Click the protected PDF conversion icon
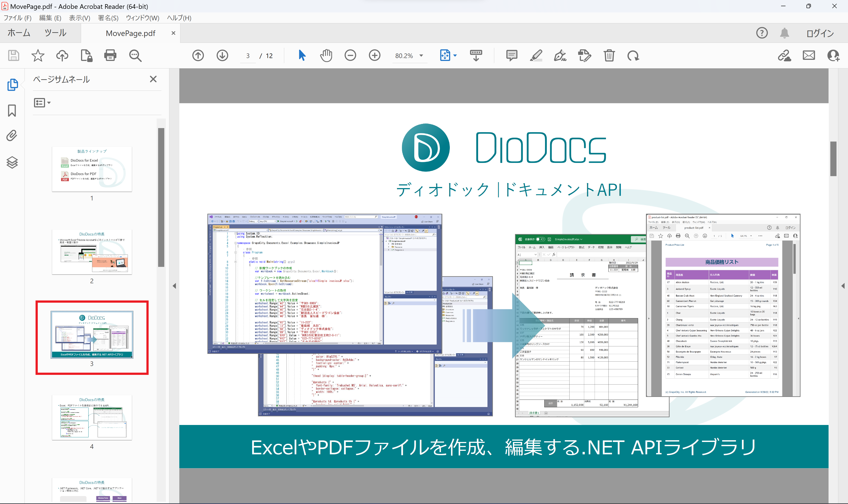This screenshot has height=504, width=848. (86, 55)
